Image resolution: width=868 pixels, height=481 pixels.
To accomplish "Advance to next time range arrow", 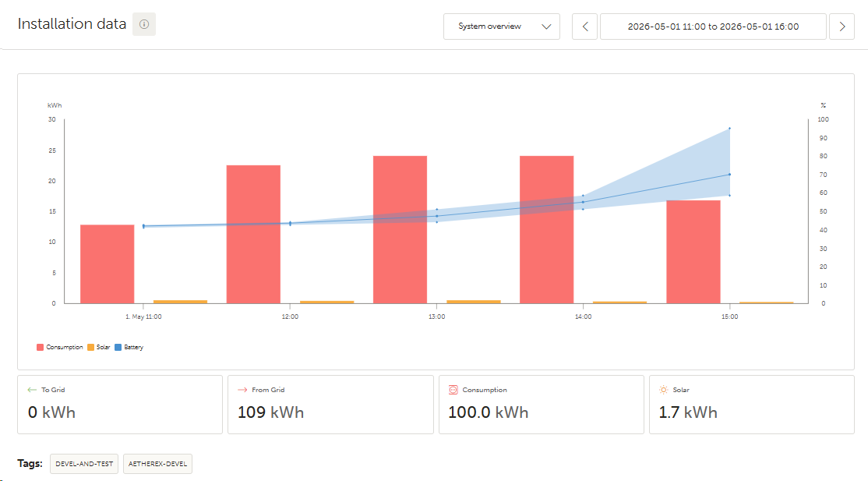I will click(842, 27).
